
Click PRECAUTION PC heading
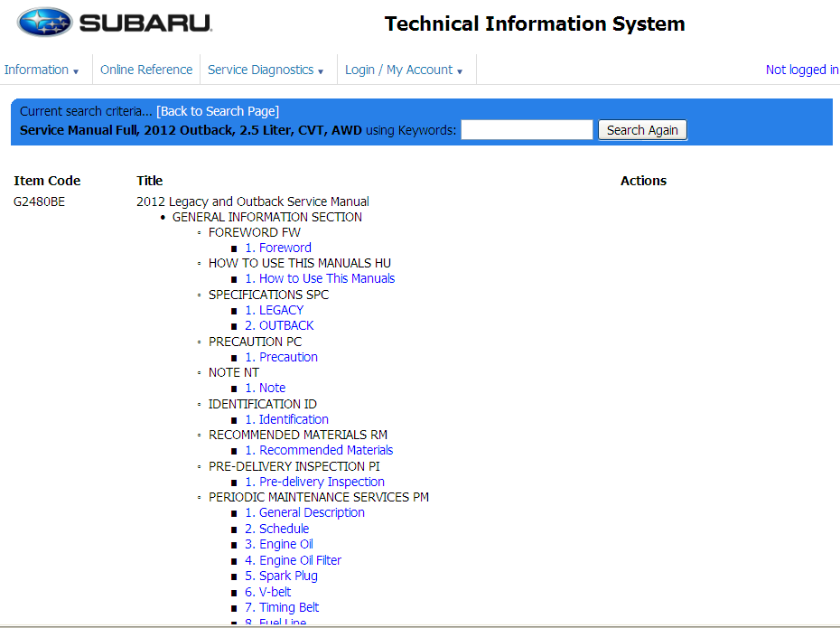click(255, 342)
